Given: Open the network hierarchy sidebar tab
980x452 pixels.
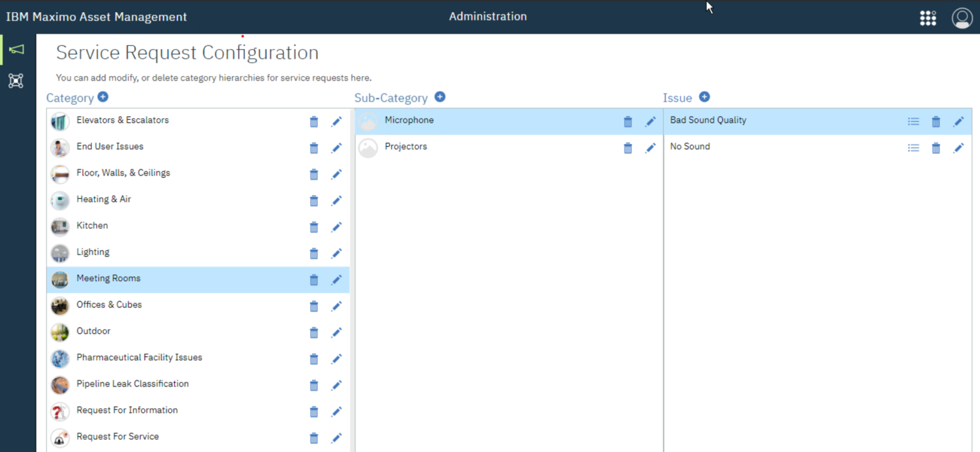Looking at the screenshot, I should pos(16,80).
